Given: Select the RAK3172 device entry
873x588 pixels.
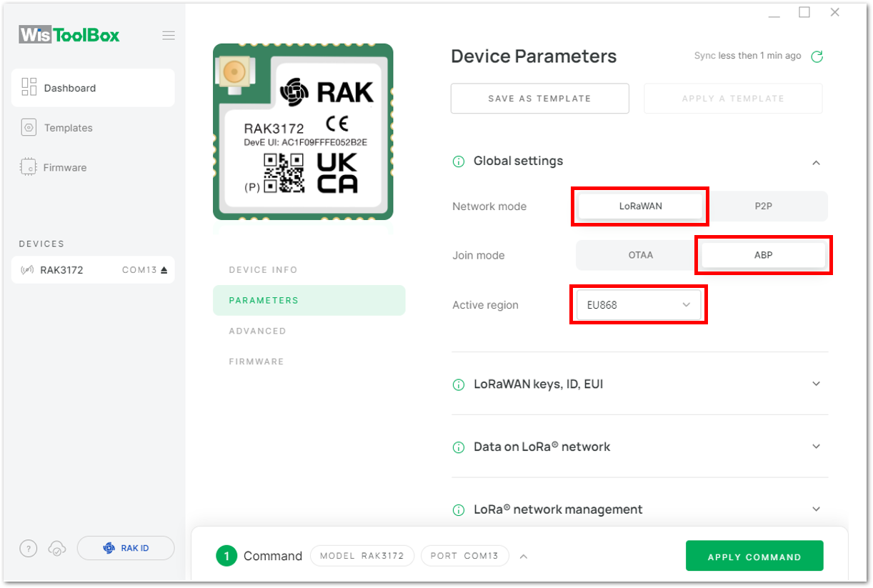Looking at the screenshot, I should 93,270.
